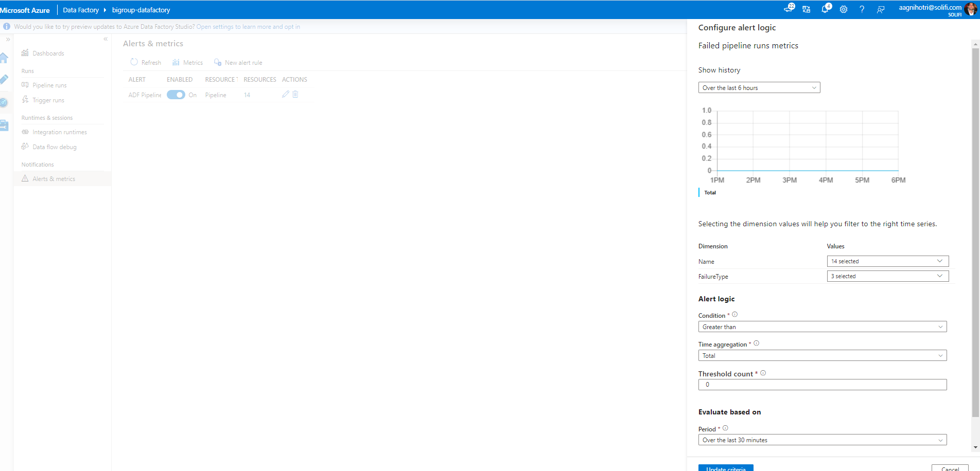
Task: Open the Metrics view
Action: [187, 62]
